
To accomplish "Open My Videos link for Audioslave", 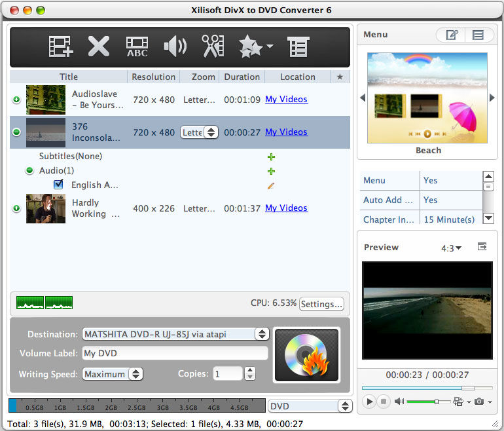I will tap(286, 100).
